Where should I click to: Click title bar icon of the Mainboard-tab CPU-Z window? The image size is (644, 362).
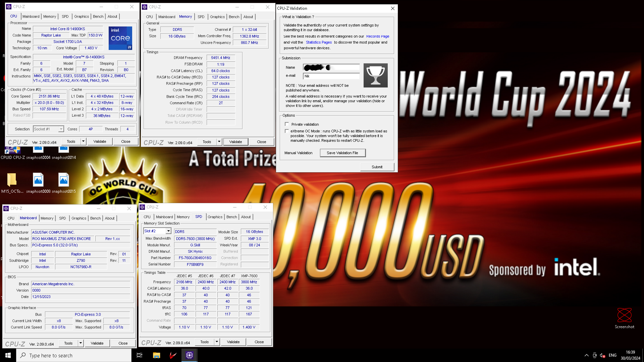click(6, 208)
